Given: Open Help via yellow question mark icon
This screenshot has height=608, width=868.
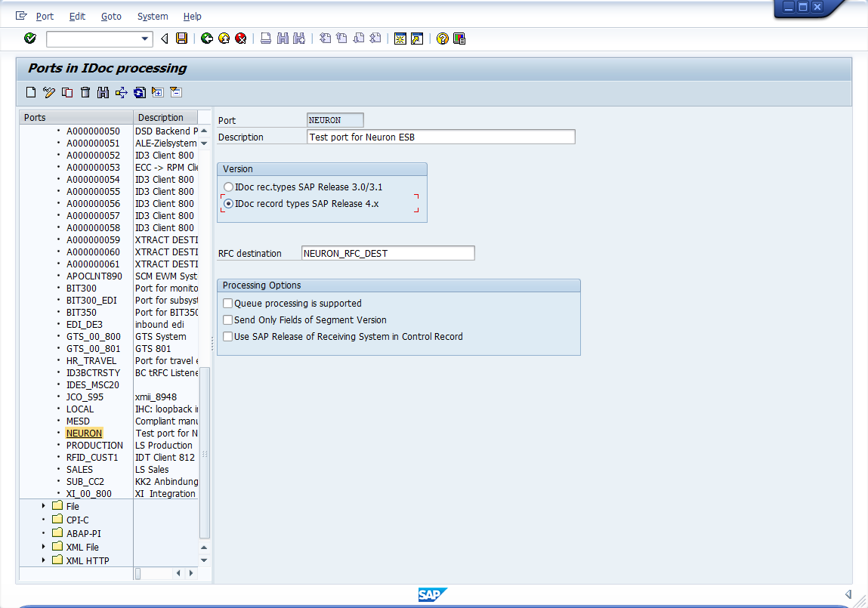Looking at the screenshot, I should pos(442,39).
